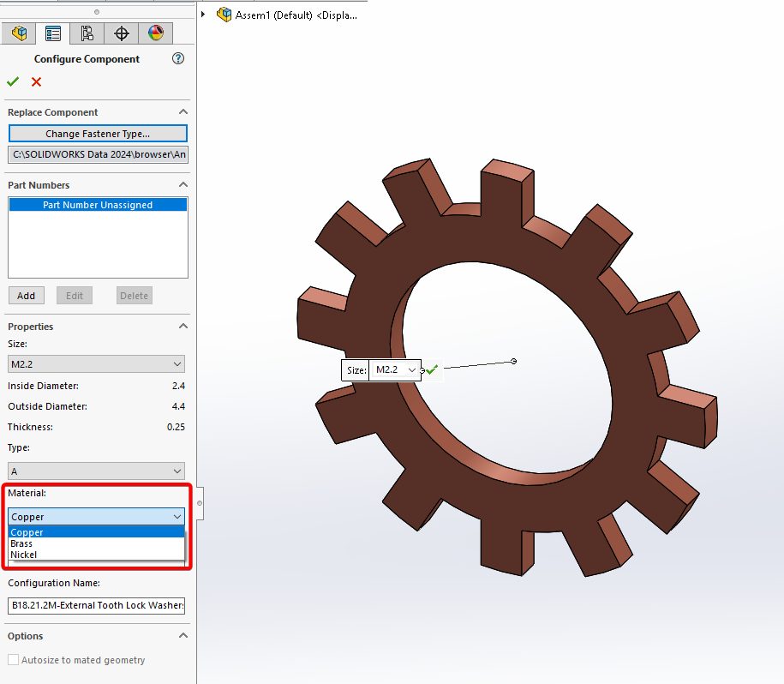Click the callout leader endpoint circle
Screen dimensions: 784x684
[513, 361]
